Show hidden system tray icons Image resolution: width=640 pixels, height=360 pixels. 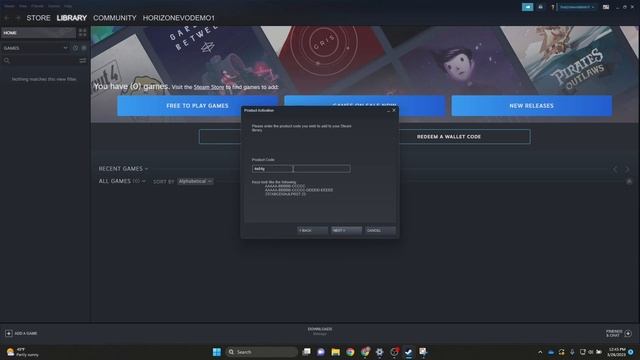click(540, 352)
